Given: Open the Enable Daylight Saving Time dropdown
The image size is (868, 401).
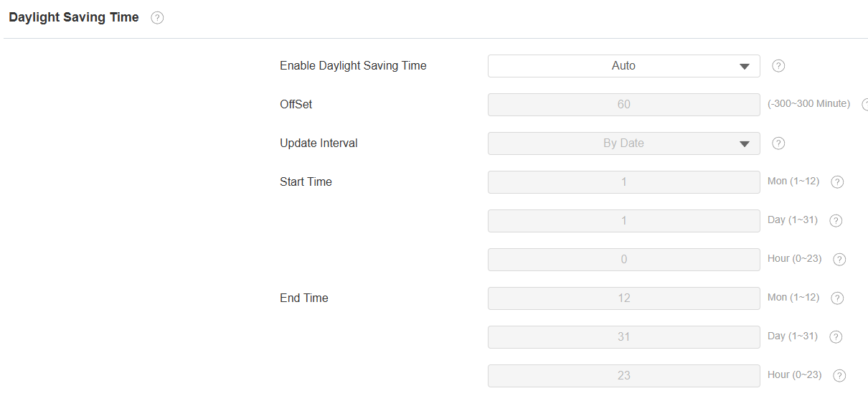Looking at the screenshot, I should (623, 66).
